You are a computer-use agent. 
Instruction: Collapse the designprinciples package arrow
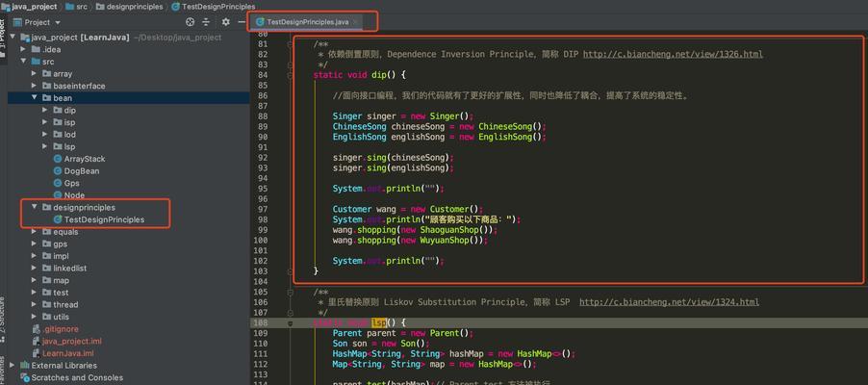35,207
